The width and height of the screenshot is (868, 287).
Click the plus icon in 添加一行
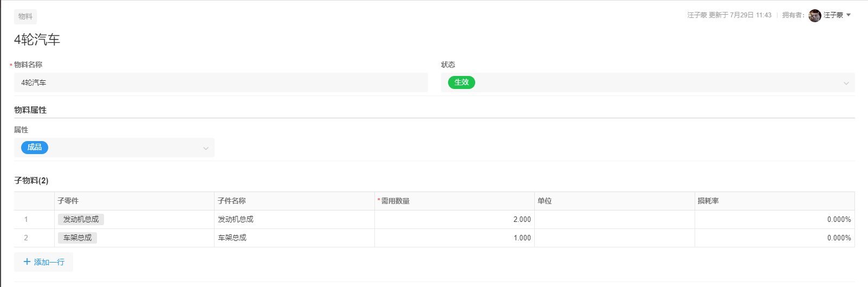[x=27, y=262]
